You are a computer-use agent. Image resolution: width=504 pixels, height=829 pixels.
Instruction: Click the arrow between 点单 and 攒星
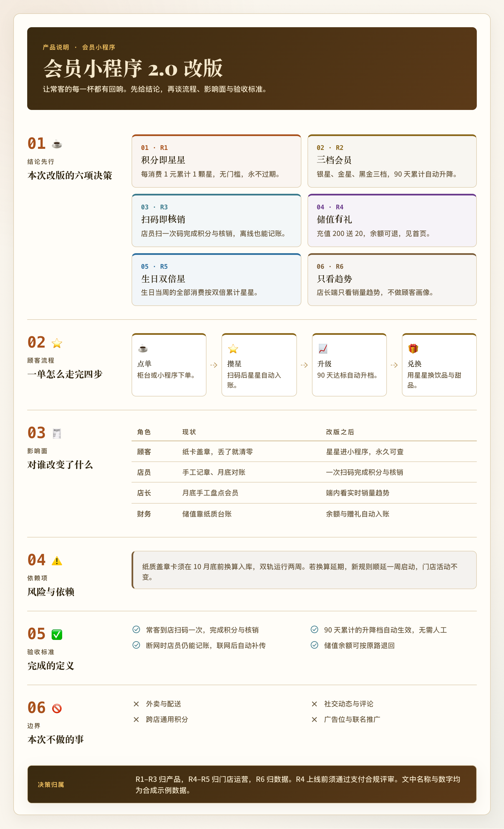tap(214, 365)
